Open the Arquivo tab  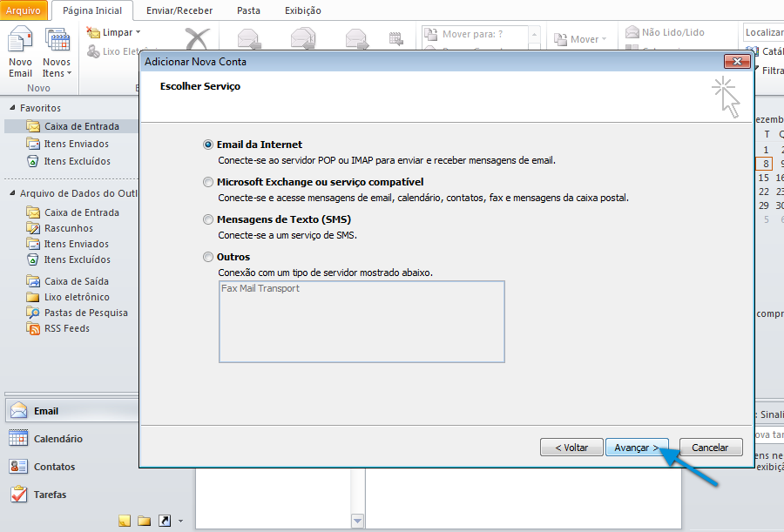click(x=24, y=10)
